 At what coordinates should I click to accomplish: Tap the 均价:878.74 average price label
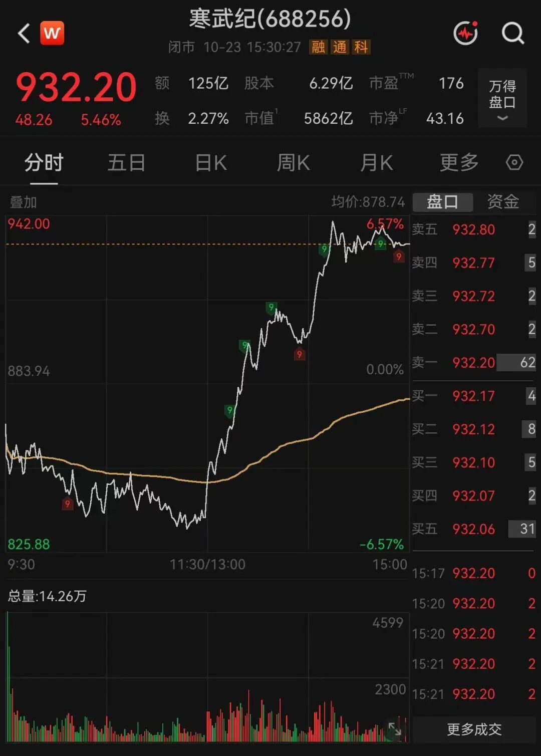tap(368, 202)
